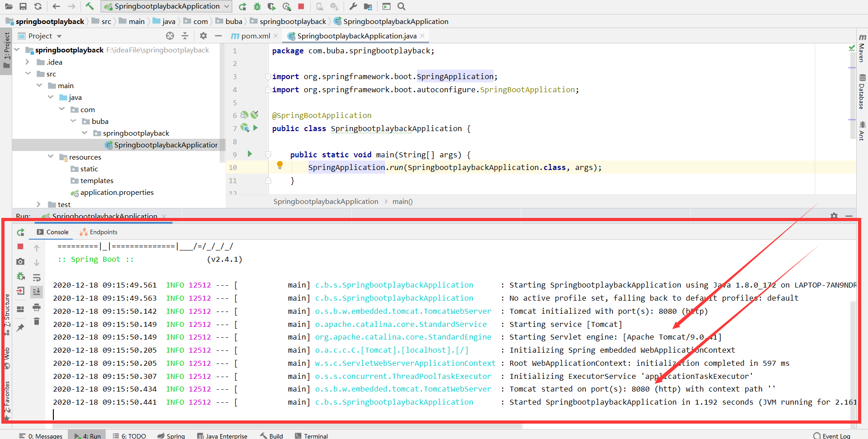The width and height of the screenshot is (868, 439).
Task: Click the run gutter arrow beside class declaration
Action: [x=256, y=128]
